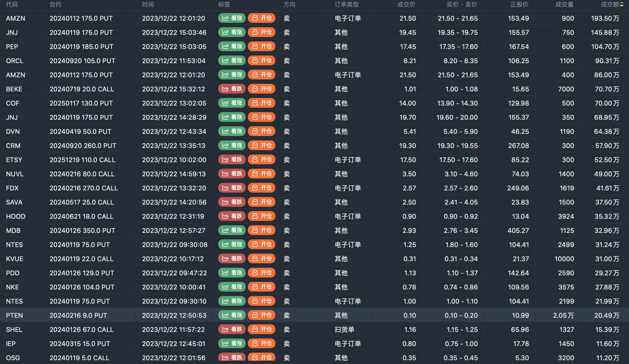Click the 看跌 tag on the BEKE row
629x364 pixels.
coord(232,89)
